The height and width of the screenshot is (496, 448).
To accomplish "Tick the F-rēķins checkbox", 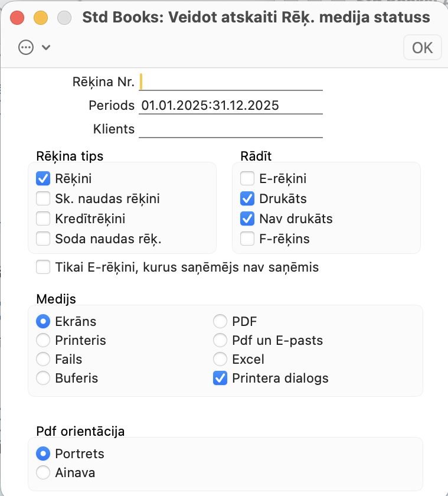I will pyautogui.click(x=247, y=239).
